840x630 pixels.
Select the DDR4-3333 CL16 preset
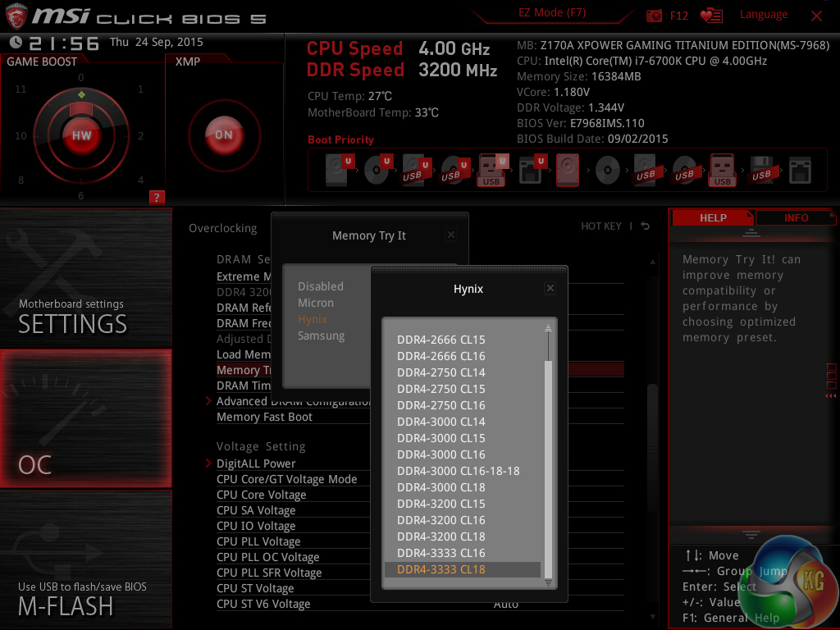pyautogui.click(x=463, y=553)
